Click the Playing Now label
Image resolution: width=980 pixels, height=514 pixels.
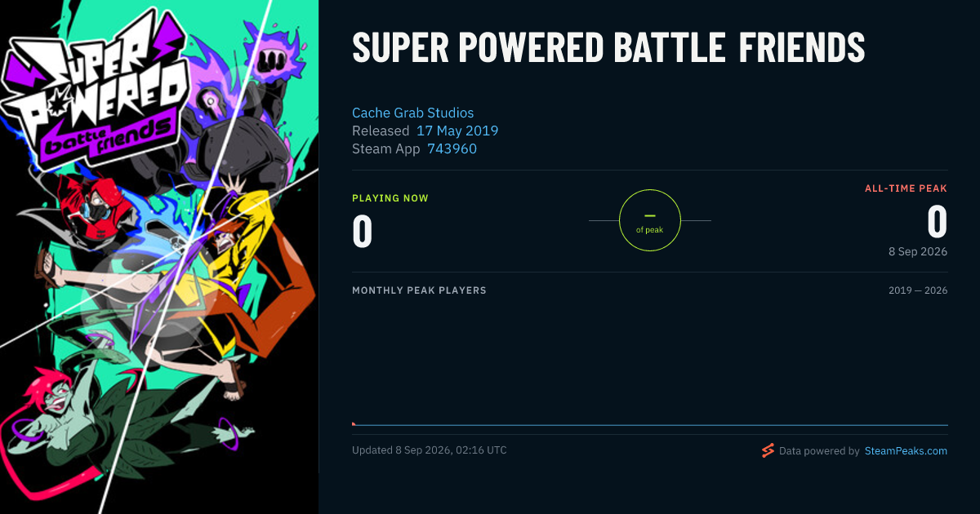click(390, 198)
